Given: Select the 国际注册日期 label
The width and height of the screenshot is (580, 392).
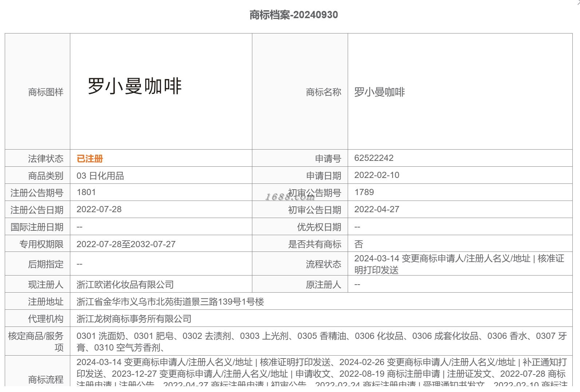Looking at the screenshot, I should click(37, 227).
